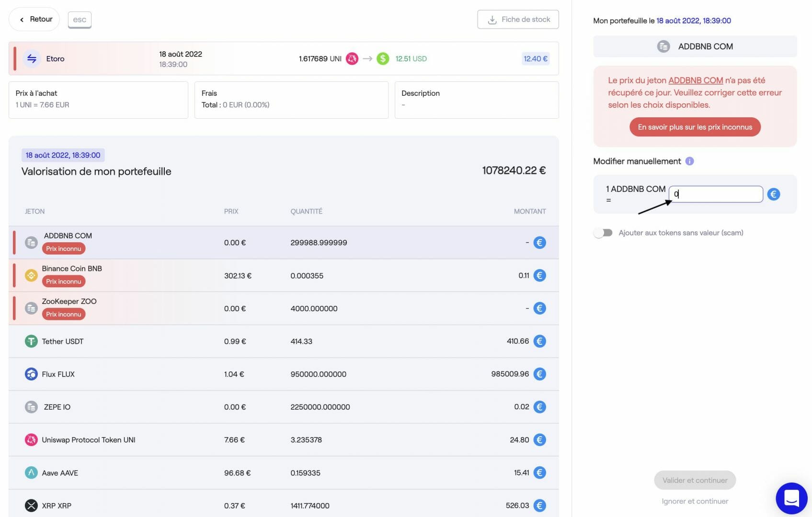Click the ADDBNB COM token header in side panel

click(695, 46)
